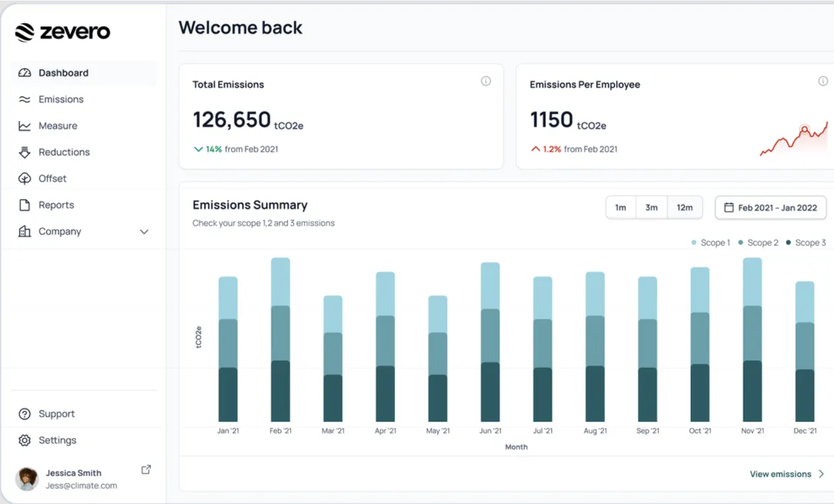Toggle the Scope 1 legend item
This screenshot has height=504, width=834.
tap(710, 242)
